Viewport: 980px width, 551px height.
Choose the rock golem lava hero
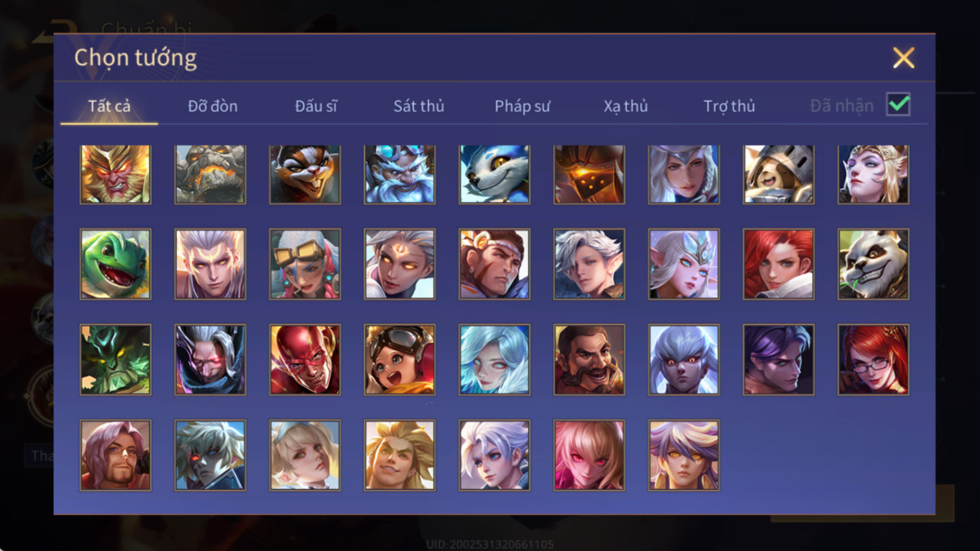(x=210, y=174)
